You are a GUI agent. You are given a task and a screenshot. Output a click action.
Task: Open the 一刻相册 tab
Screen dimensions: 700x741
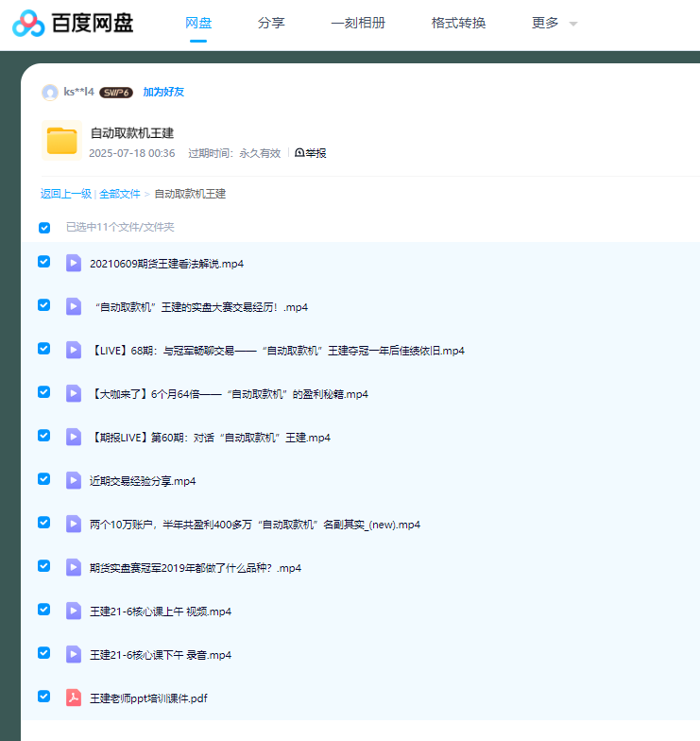pyautogui.click(x=358, y=23)
